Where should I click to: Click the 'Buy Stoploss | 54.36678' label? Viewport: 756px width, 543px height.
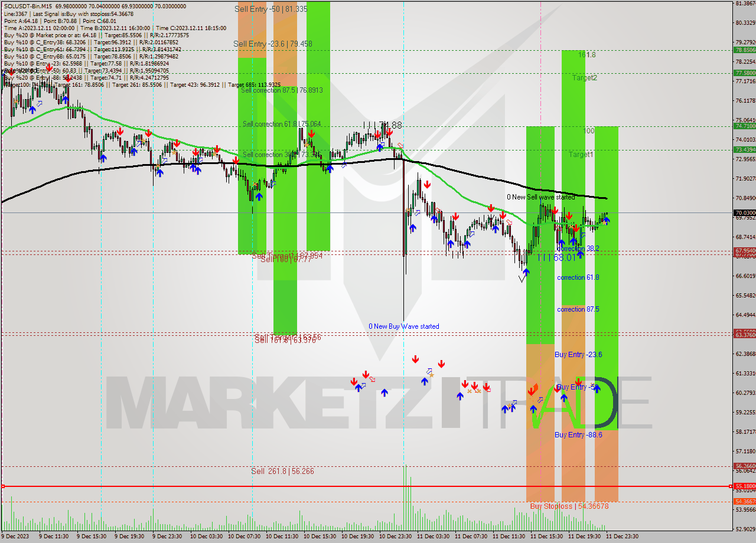coord(569,506)
